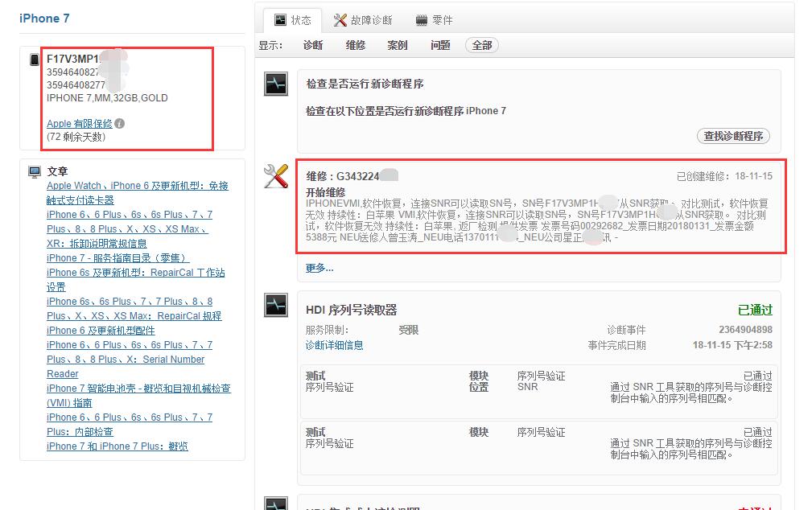Screen dimensions: 812x510
Task: Show all entries via 全部
Action: pos(480,46)
